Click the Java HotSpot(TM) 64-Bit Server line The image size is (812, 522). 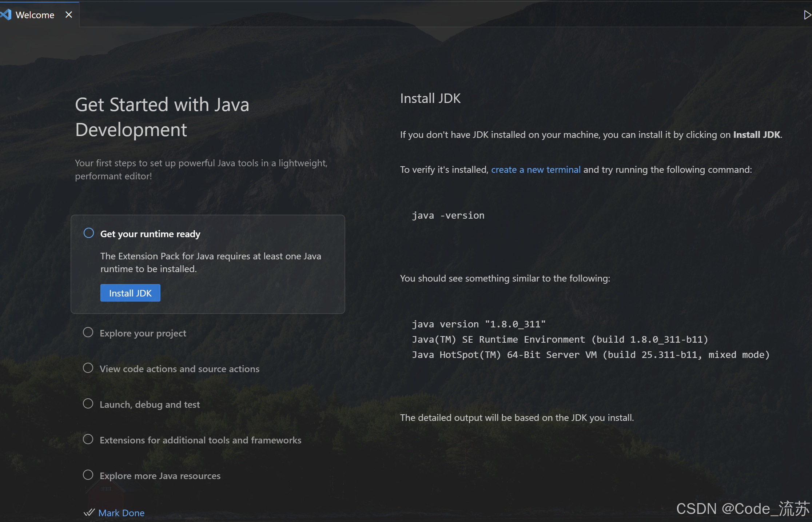[591, 355]
